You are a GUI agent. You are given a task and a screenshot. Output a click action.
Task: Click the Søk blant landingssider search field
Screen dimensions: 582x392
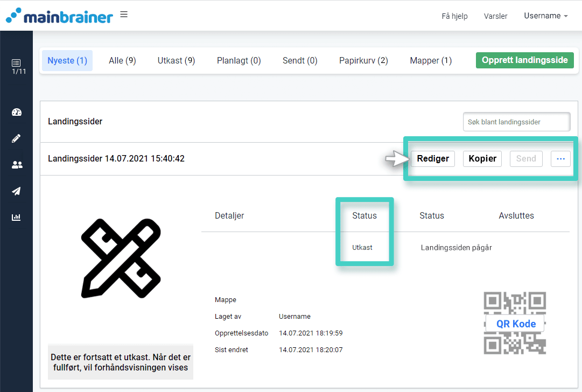point(516,122)
